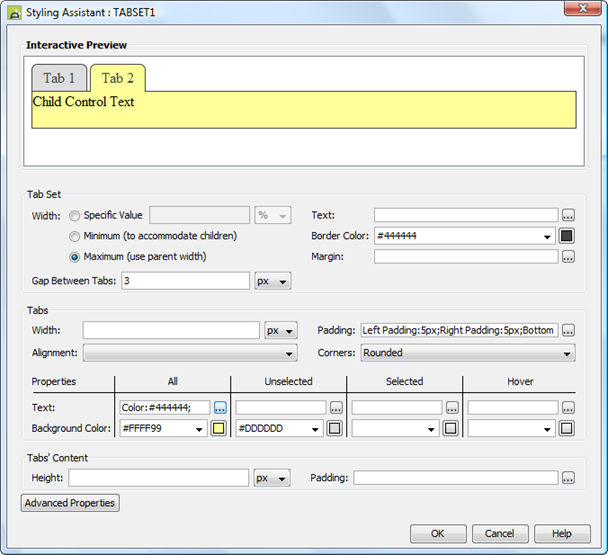Select Maximum (use parent width) option
Image resolution: width=608 pixels, height=555 pixels.
pos(75,257)
